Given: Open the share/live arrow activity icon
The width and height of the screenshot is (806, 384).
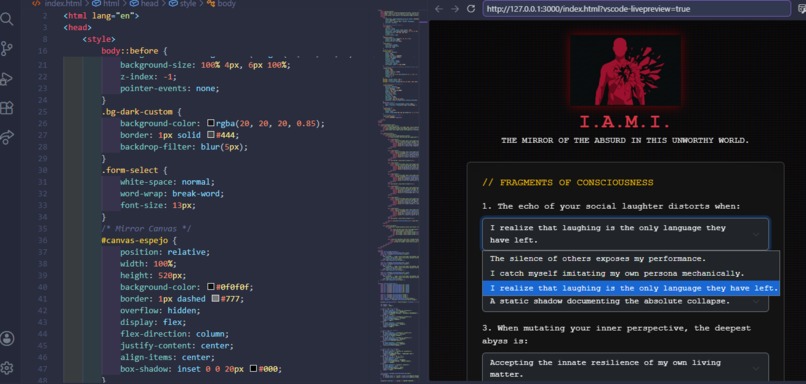Looking at the screenshot, I should (7, 137).
